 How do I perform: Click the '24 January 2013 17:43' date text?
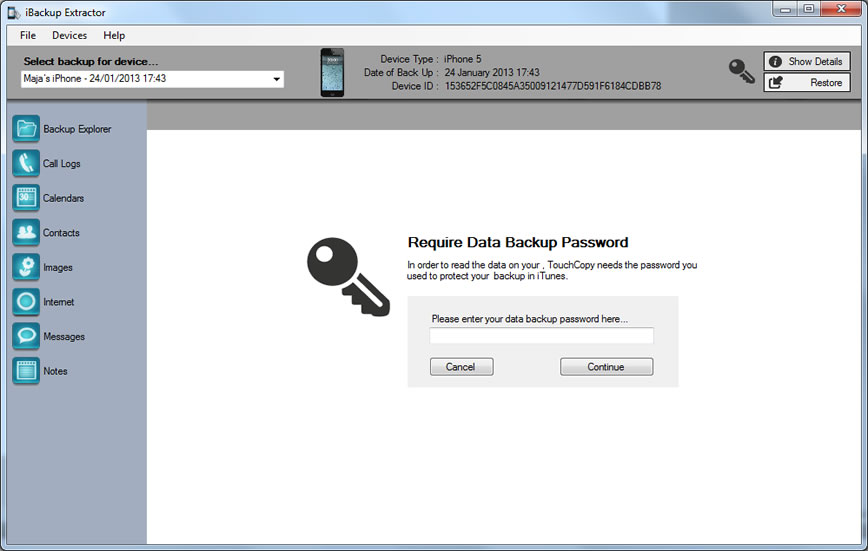[x=492, y=73]
